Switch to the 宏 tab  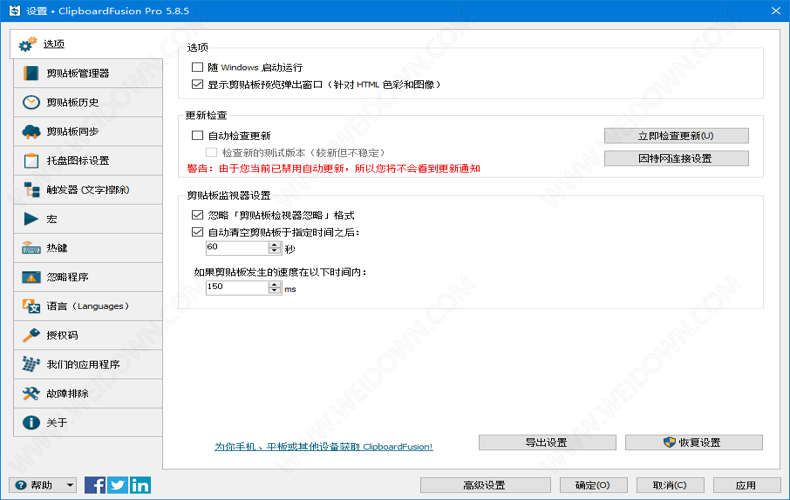click(x=88, y=219)
